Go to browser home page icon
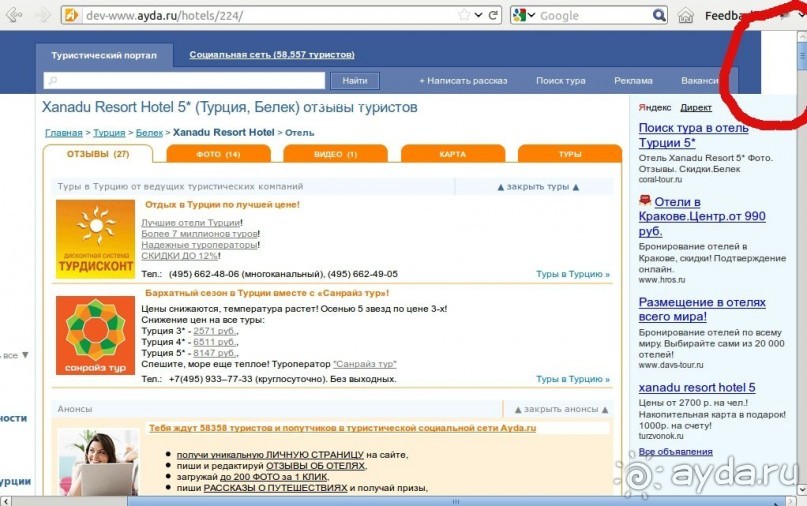Screen dimensions: 807x506 [686, 16]
